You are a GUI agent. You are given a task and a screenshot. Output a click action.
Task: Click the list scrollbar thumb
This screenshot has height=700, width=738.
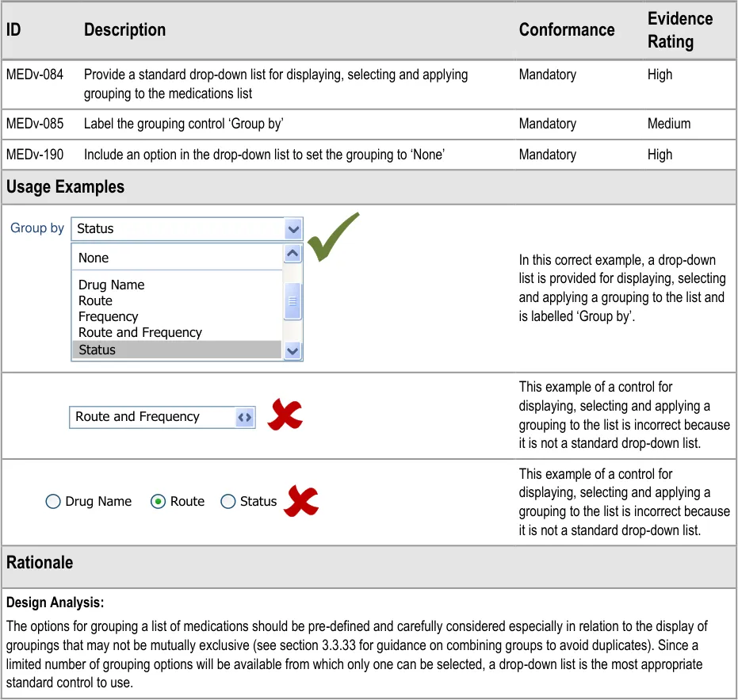(293, 301)
